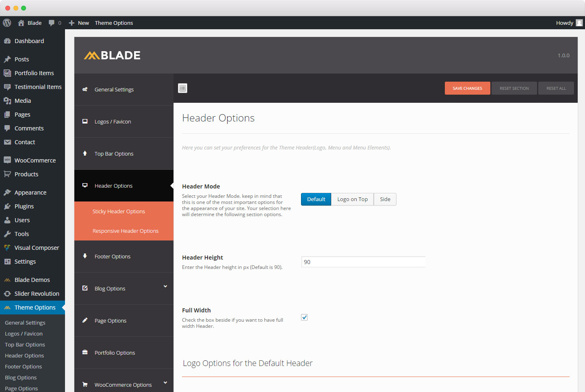
Task: Click the expand all sections icon
Action: pyautogui.click(x=183, y=88)
